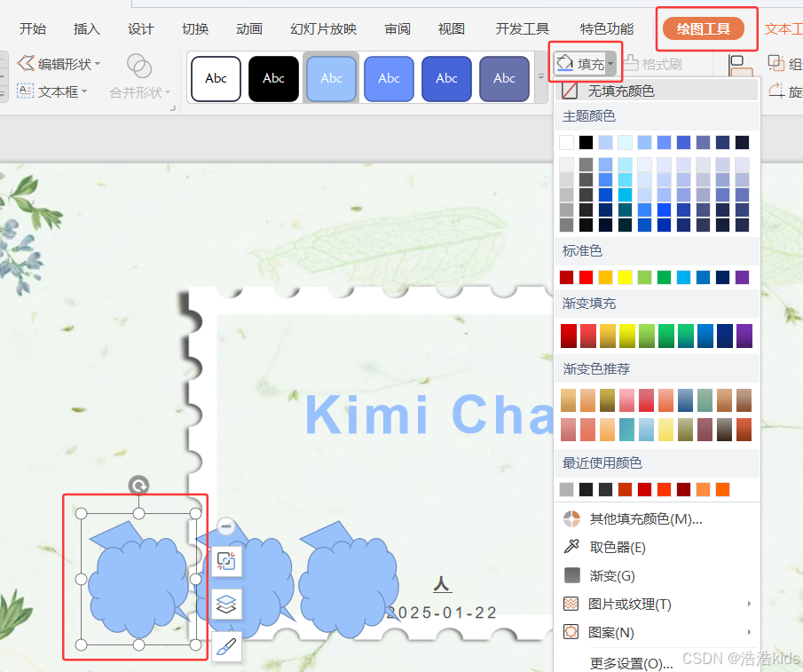Pick the red gradient fill swatch
This screenshot has height=672, width=803.
coord(569,336)
